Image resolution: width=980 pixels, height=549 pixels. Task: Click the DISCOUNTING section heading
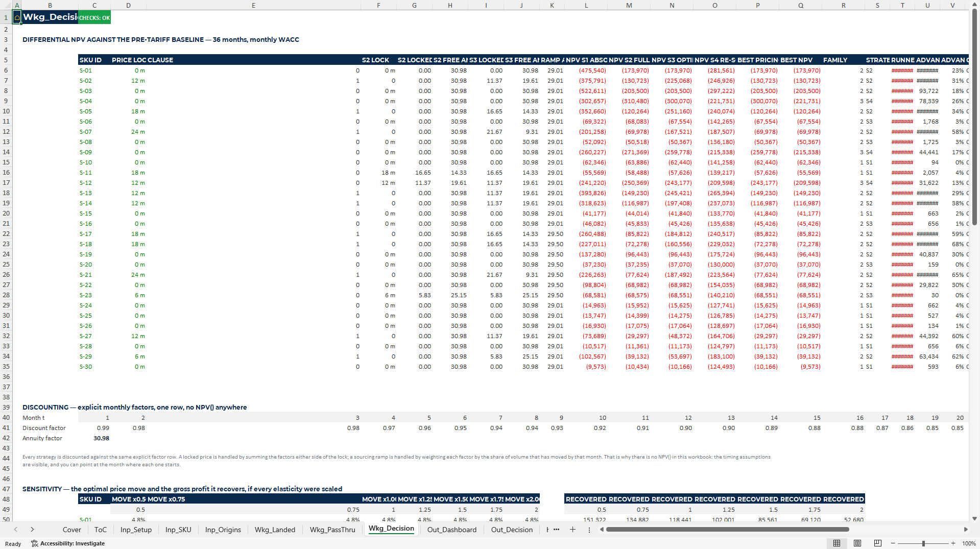(x=134, y=407)
